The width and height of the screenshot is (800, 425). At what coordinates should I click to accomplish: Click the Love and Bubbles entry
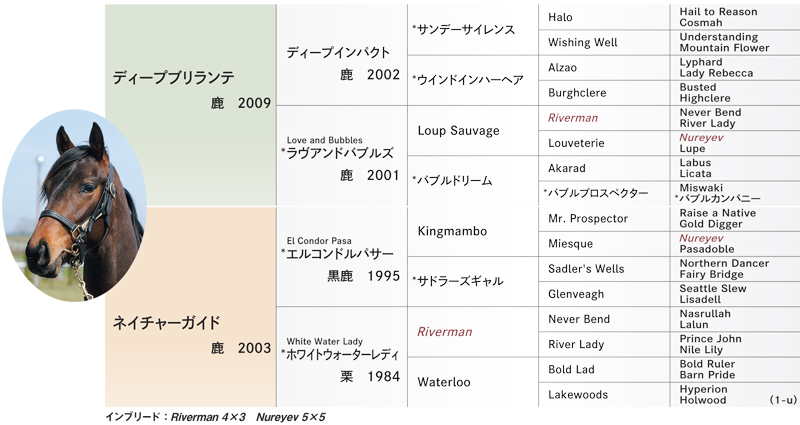pos(342,156)
